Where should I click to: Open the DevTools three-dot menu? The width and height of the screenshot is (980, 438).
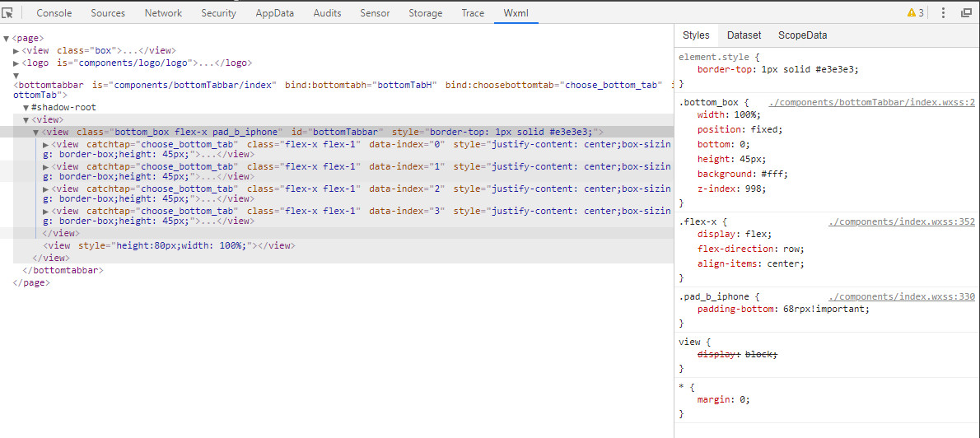click(944, 13)
